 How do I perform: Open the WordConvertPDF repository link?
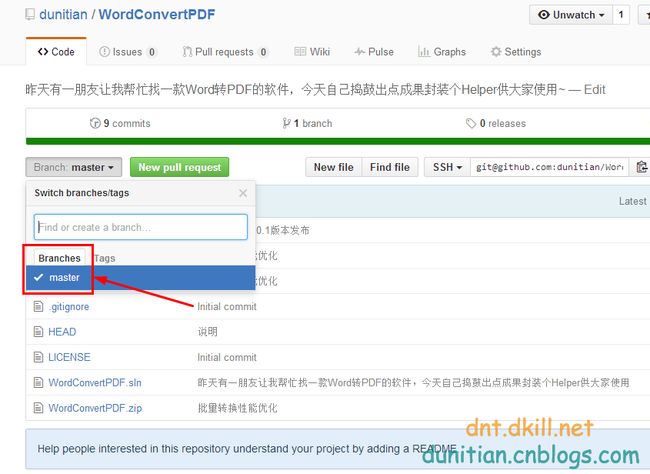point(157,15)
